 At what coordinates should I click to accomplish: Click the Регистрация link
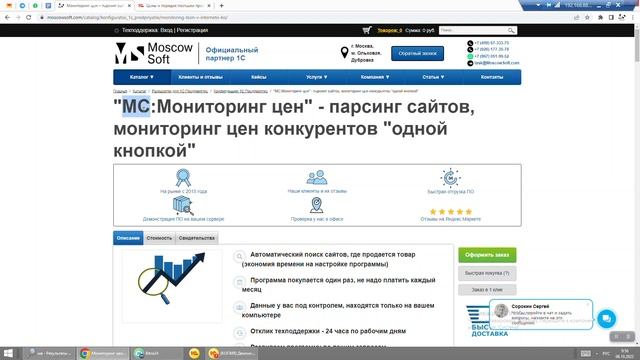click(x=192, y=30)
